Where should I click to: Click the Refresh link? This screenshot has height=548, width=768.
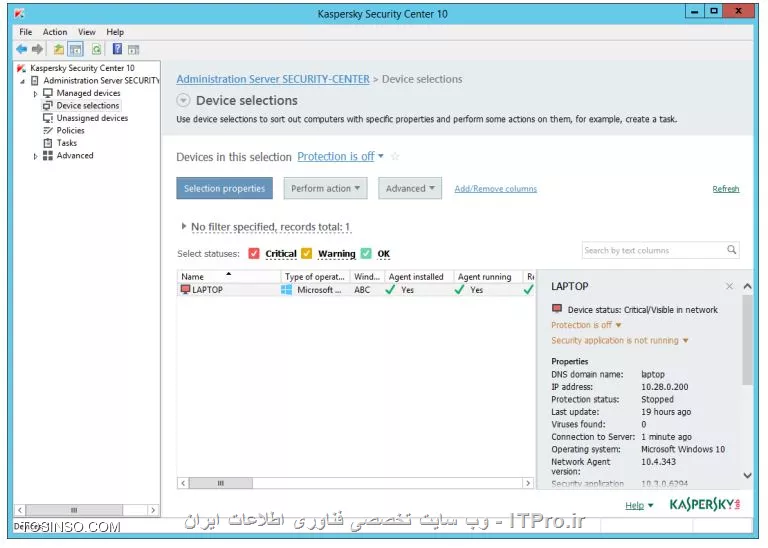tap(726, 189)
